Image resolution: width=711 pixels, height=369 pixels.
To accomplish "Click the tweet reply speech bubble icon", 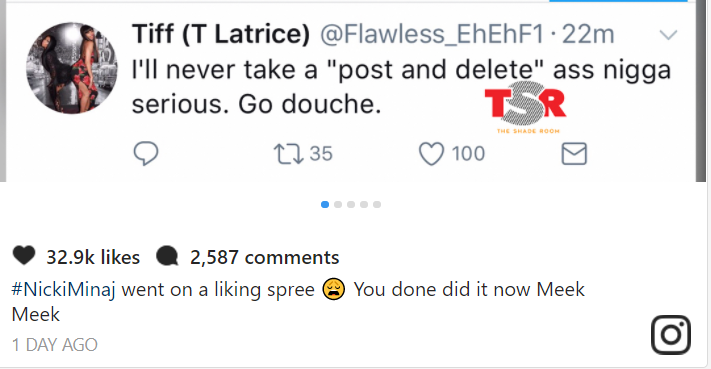I will click(x=146, y=153).
